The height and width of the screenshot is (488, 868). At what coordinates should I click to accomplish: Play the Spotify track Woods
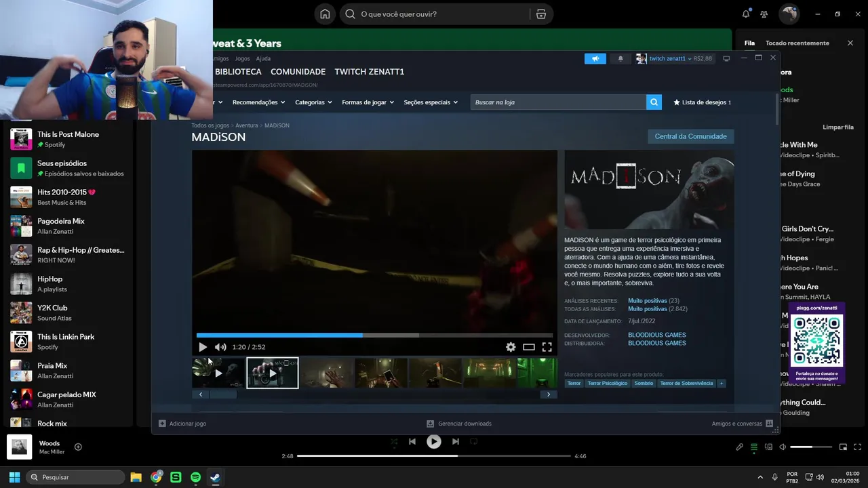pyautogui.click(x=434, y=441)
